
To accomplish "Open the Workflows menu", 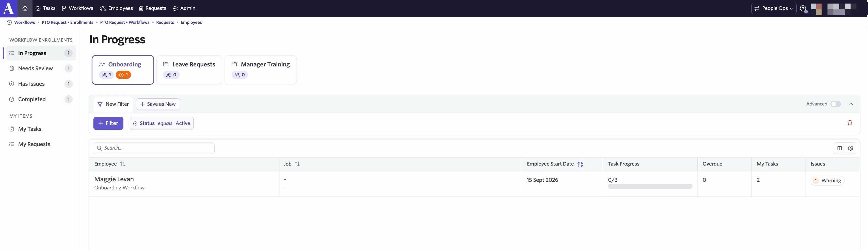I will click(x=77, y=8).
